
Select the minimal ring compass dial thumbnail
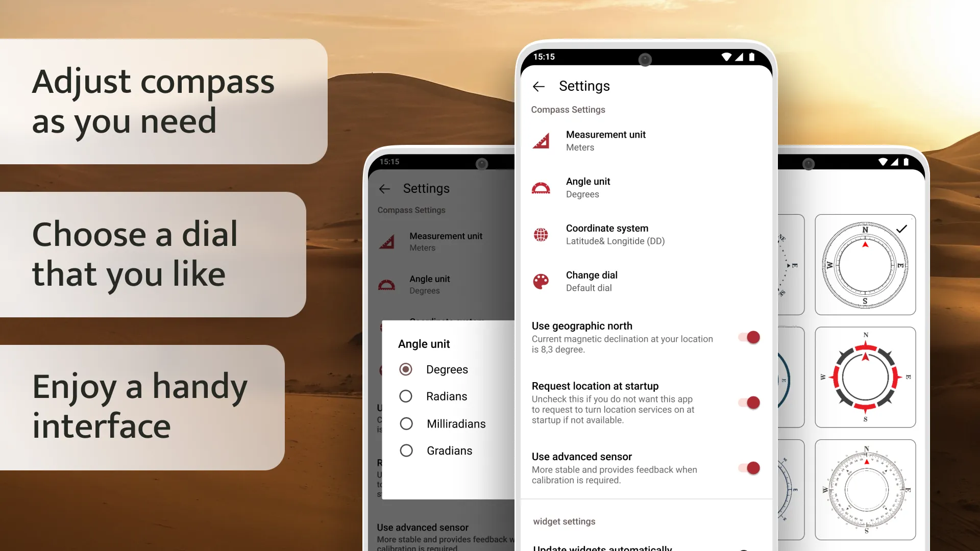pos(864,378)
